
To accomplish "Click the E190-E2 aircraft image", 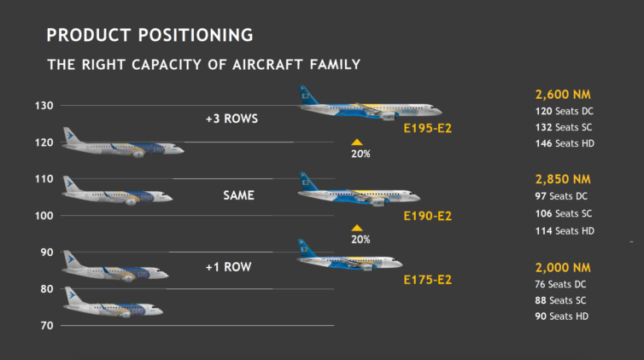I will tap(359, 189).
